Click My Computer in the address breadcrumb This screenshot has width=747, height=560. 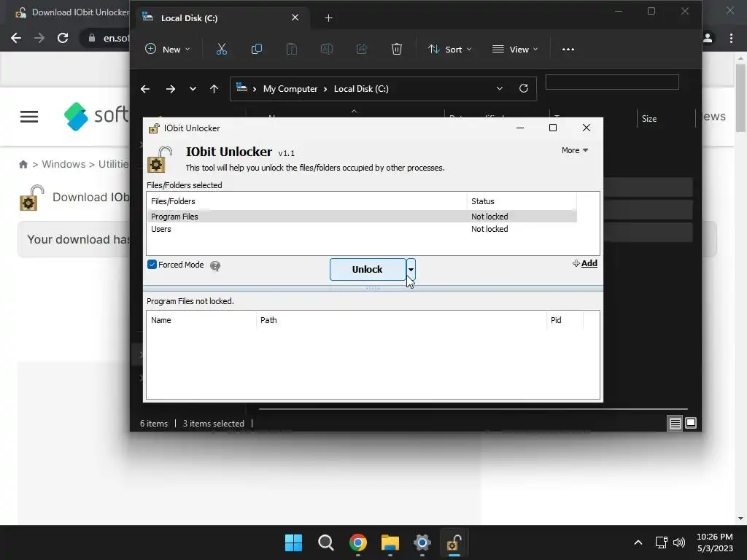point(290,88)
